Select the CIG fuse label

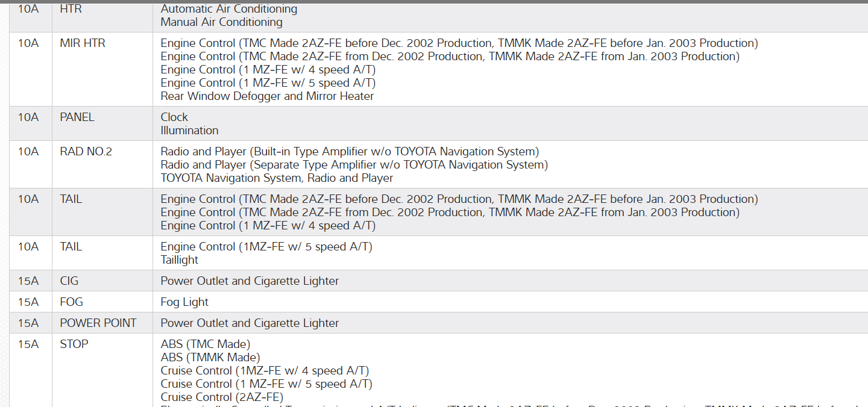coord(69,281)
